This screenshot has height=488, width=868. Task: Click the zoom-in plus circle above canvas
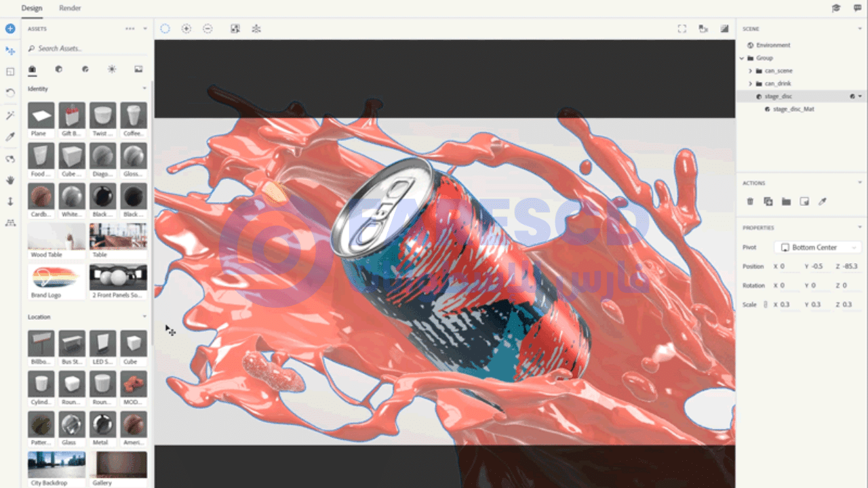pyautogui.click(x=186, y=28)
